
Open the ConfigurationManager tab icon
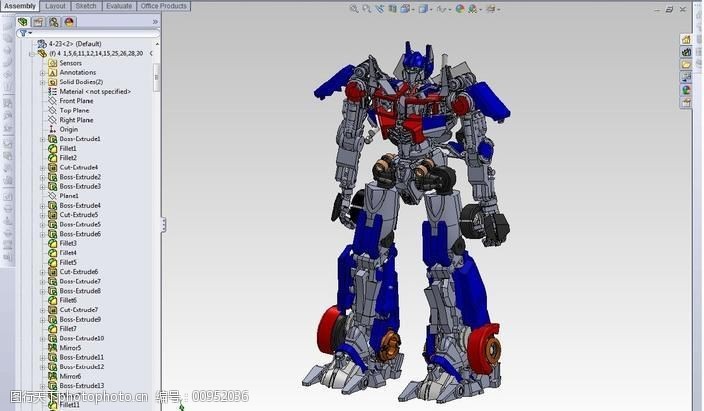click(54, 22)
